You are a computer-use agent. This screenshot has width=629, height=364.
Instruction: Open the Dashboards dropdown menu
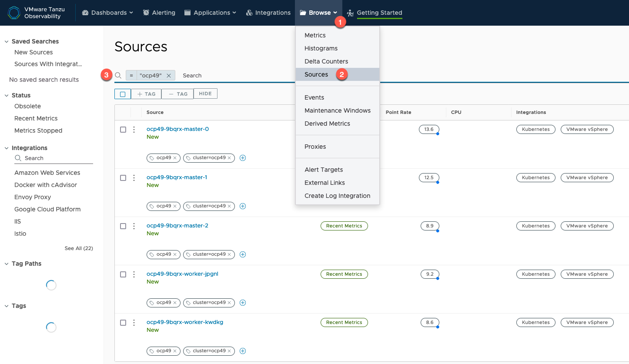[x=107, y=13]
